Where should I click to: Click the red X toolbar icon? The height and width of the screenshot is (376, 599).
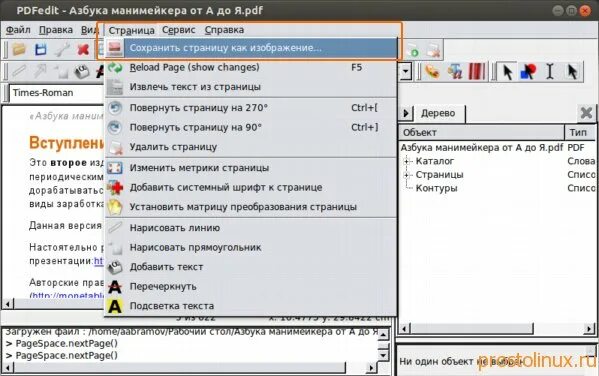pyautogui.click(x=83, y=49)
